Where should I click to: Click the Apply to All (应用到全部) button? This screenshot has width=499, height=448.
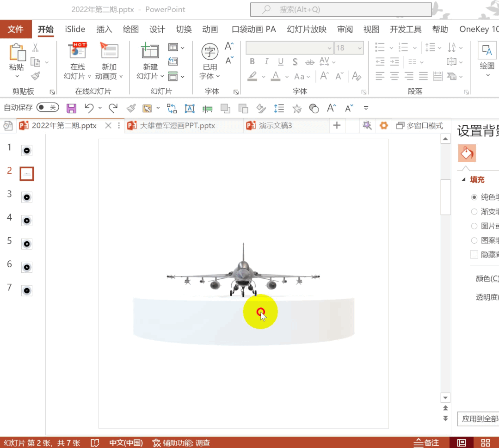click(x=478, y=419)
